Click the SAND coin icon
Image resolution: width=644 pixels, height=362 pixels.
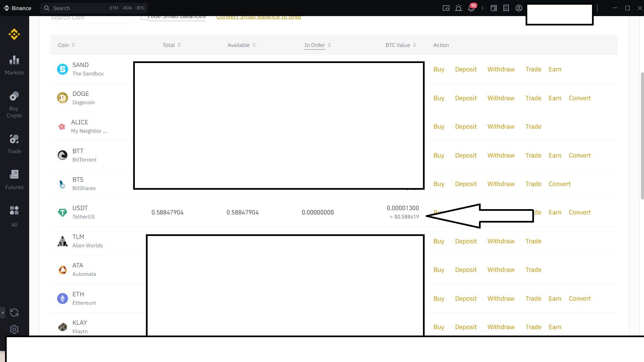(62, 69)
